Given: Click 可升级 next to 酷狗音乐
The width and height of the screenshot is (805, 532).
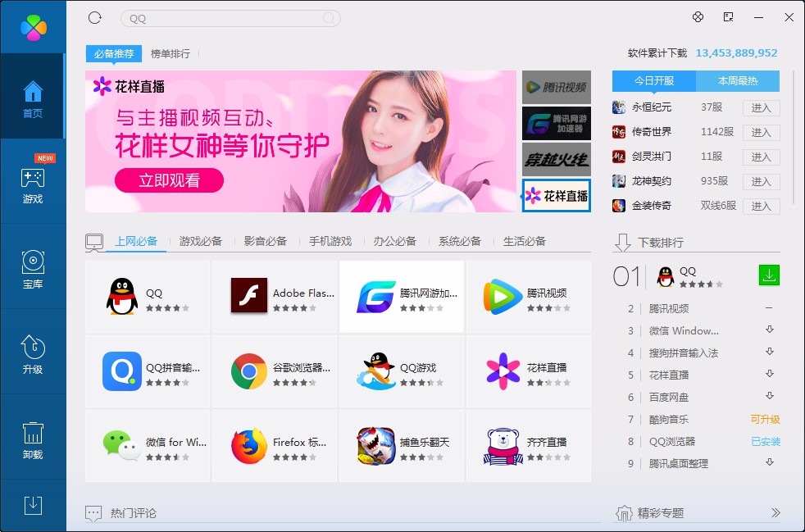Looking at the screenshot, I should point(766,420).
